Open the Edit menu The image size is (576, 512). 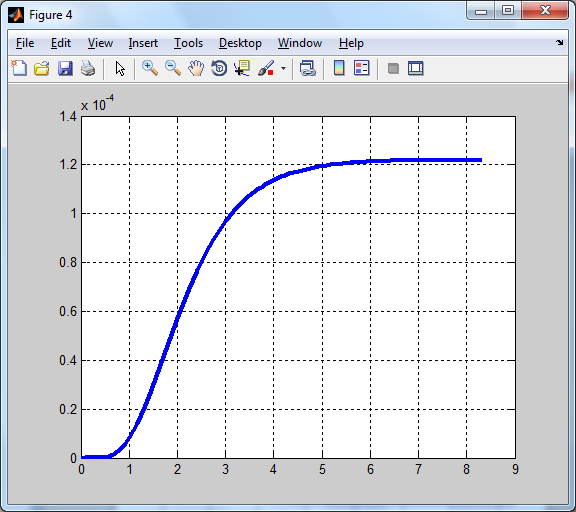tap(61, 43)
